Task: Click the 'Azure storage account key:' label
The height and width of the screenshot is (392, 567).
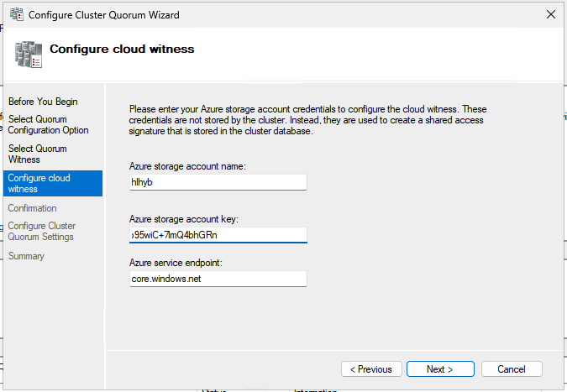Action: click(x=184, y=219)
